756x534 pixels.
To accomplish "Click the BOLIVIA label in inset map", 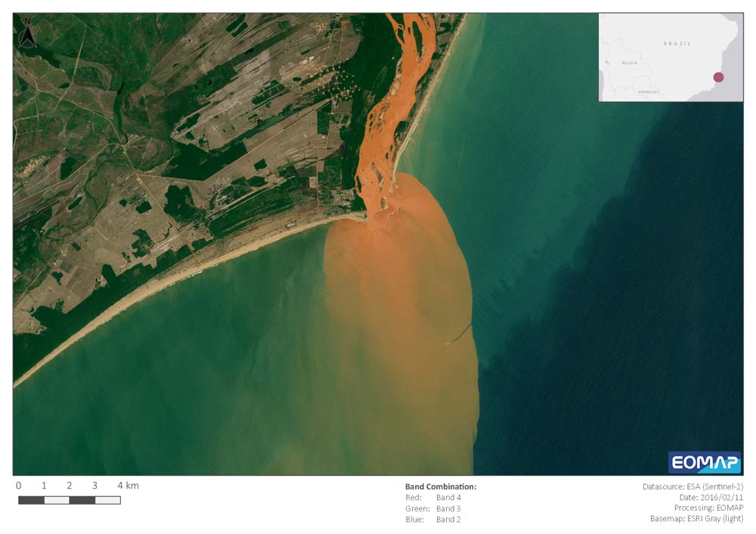I will point(628,63).
